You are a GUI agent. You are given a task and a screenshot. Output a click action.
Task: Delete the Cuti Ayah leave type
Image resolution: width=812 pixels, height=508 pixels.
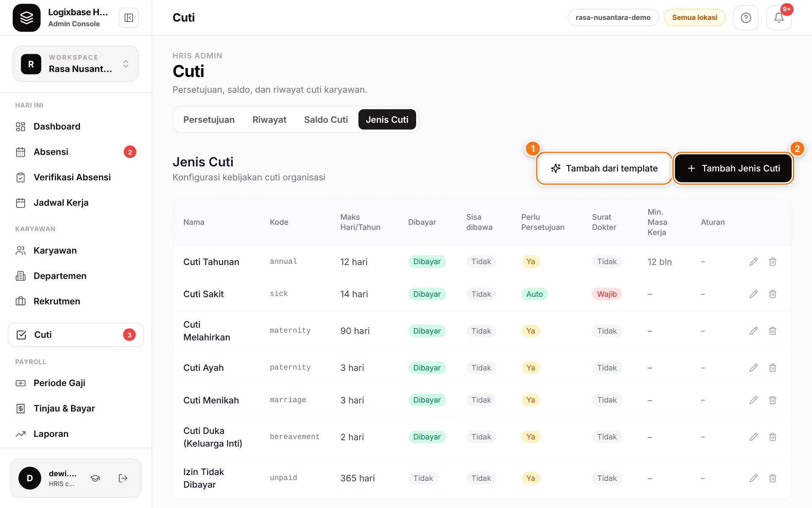772,368
